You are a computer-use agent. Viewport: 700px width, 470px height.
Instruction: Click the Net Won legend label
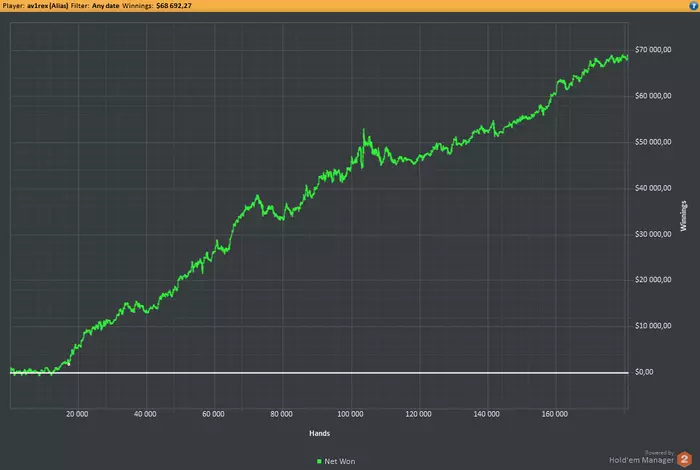[x=340, y=461]
